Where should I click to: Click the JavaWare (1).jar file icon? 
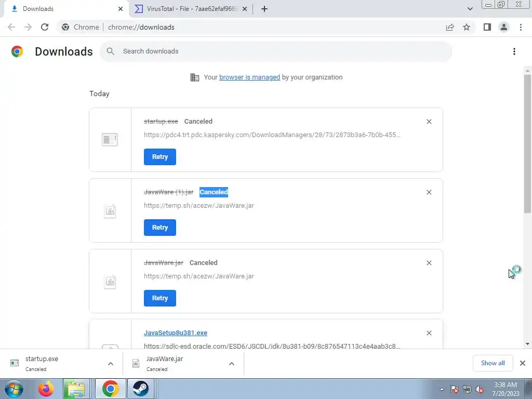pyautogui.click(x=110, y=211)
